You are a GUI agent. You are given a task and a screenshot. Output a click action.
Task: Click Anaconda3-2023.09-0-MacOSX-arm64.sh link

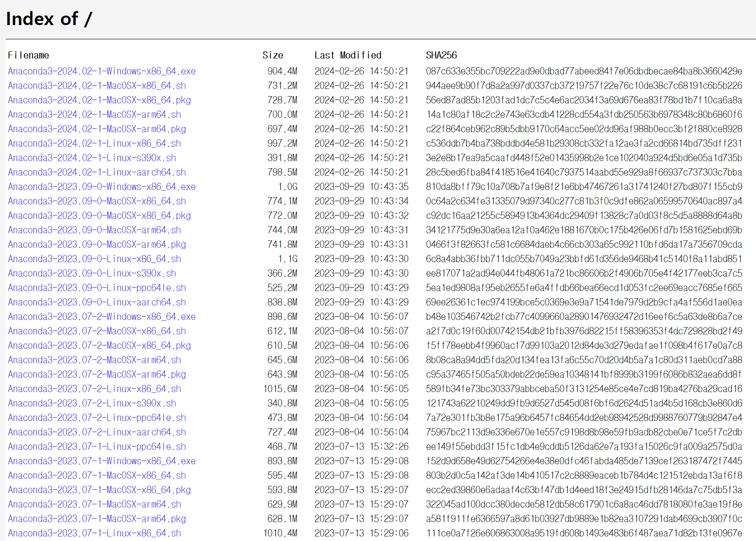click(x=94, y=230)
